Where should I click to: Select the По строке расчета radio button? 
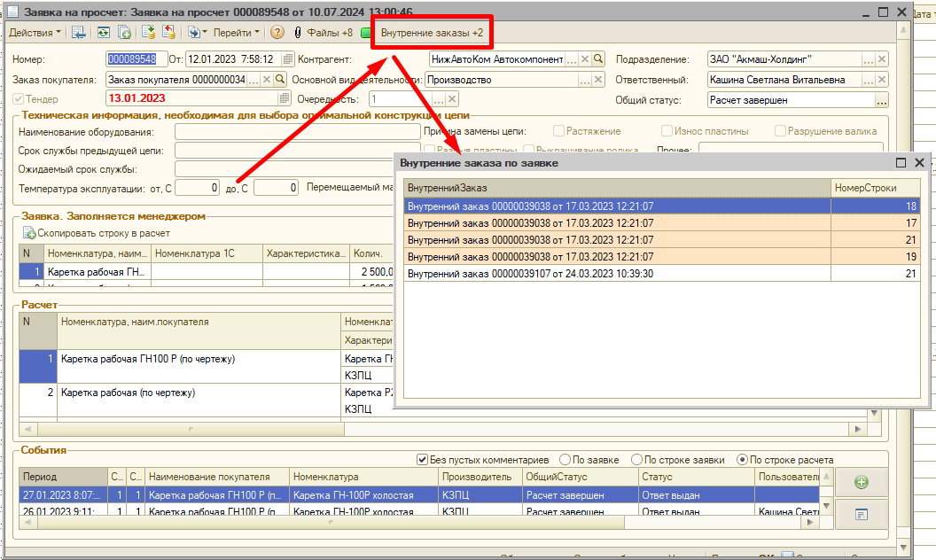(742, 460)
